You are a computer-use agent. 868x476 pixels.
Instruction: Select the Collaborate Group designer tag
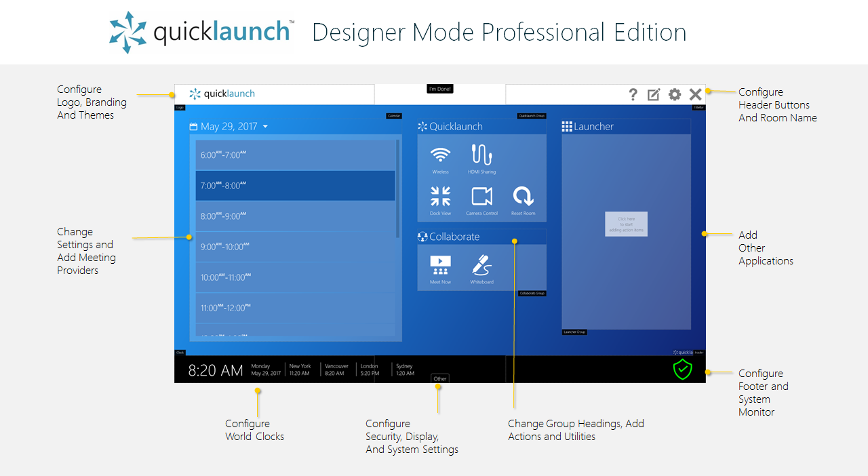pos(532,294)
